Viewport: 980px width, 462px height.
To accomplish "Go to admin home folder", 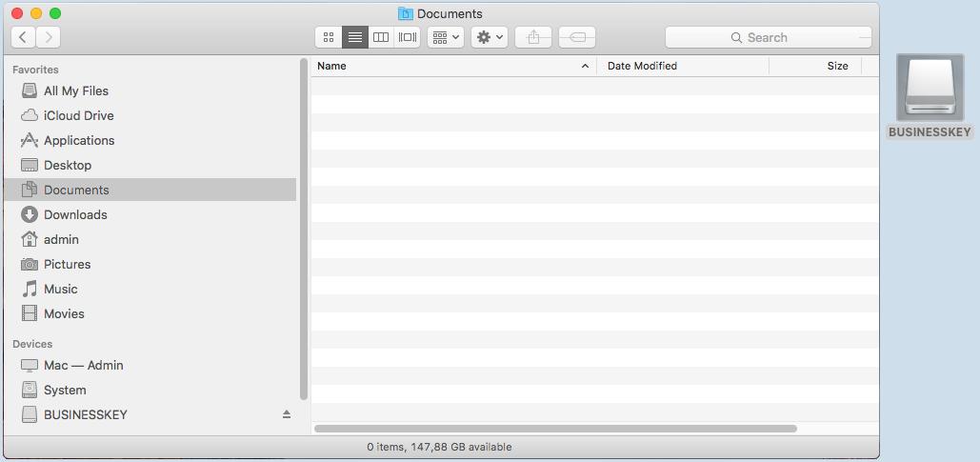I will point(61,239).
